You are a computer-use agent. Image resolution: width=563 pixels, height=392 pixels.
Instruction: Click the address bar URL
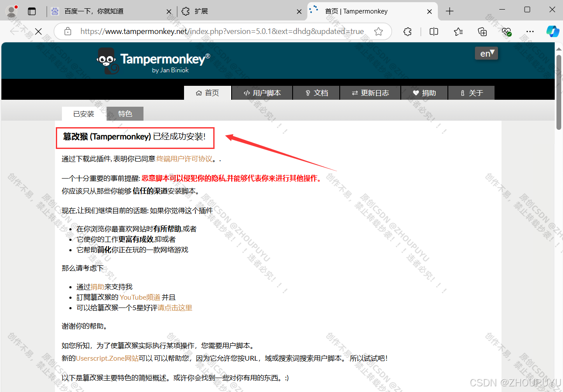coord(222,31)
